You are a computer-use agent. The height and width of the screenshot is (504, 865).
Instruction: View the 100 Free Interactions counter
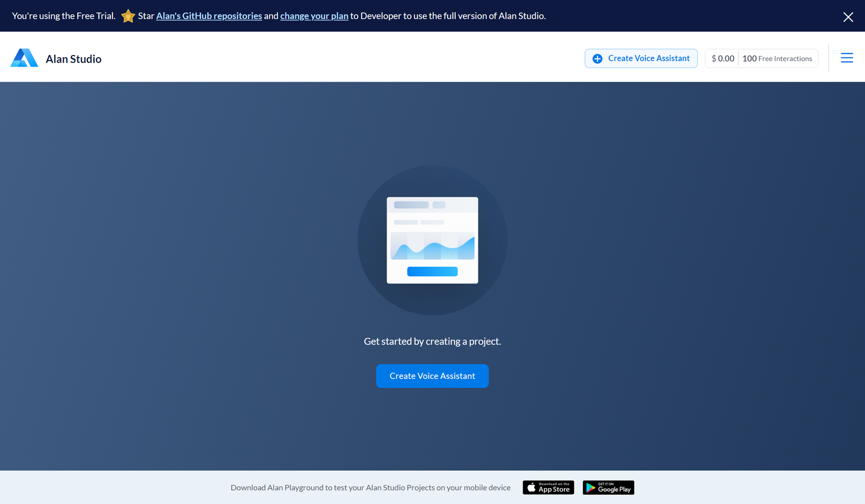coord(777,58)
